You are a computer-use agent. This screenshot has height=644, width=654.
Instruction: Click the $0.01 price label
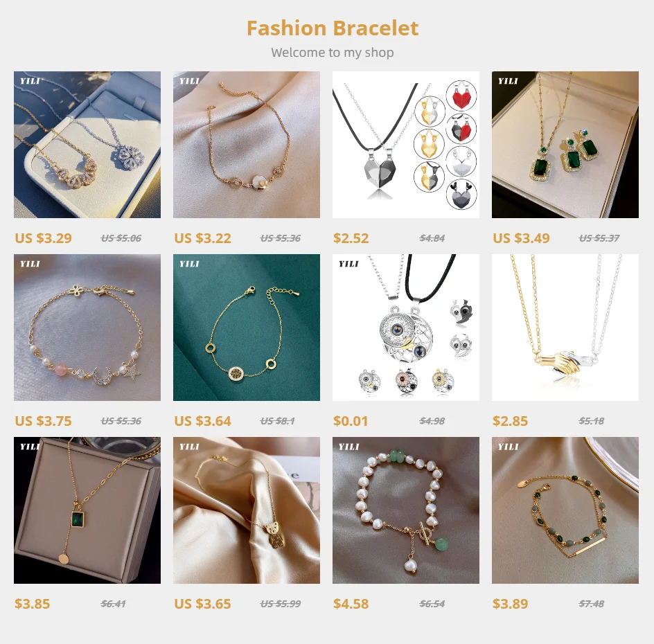[x=351, y=421]
